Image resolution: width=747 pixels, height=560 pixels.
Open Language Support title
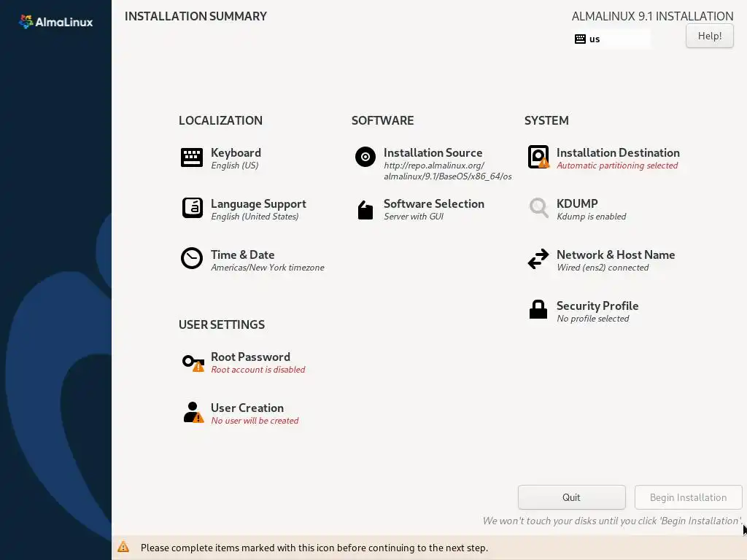(x=258, y=204)
